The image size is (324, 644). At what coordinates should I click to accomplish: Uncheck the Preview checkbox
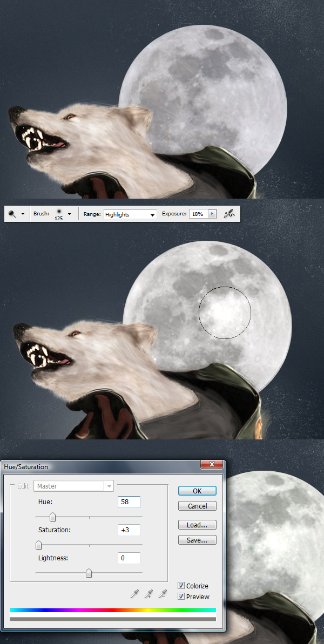pyautogui.click(x=181, y=596)
